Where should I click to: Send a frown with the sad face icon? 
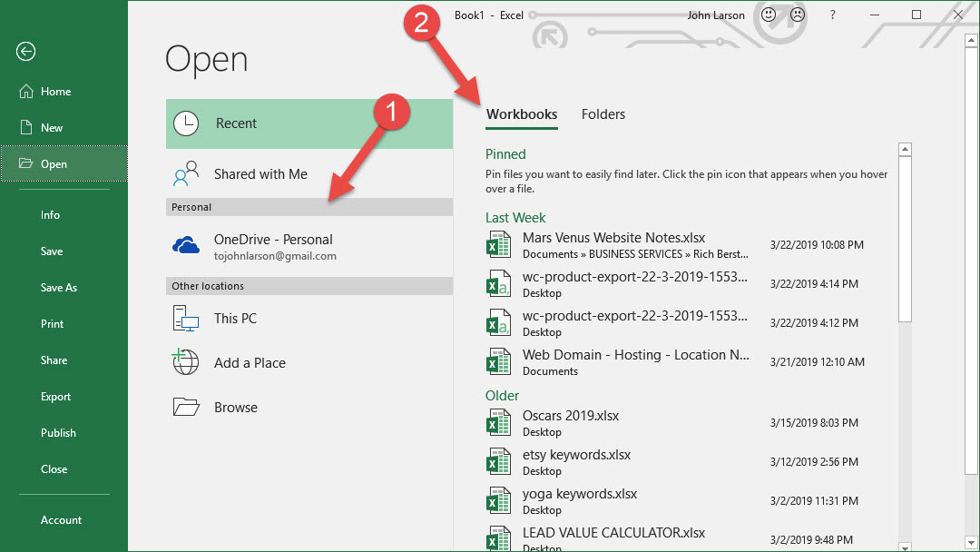pos(797,15)
